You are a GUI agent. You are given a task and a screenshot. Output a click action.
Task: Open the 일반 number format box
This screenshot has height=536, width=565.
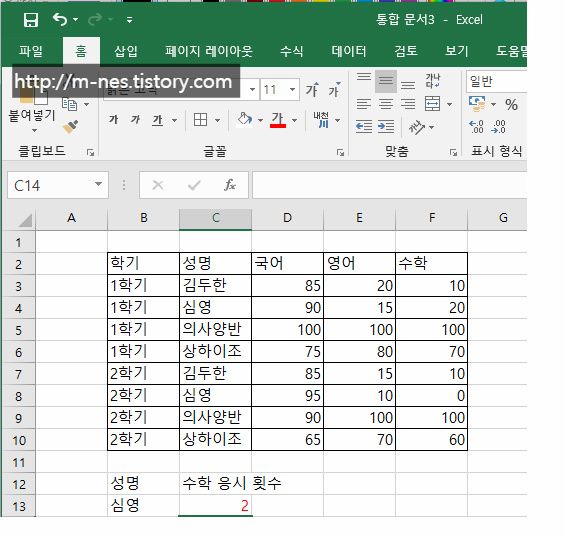(497, 81)
